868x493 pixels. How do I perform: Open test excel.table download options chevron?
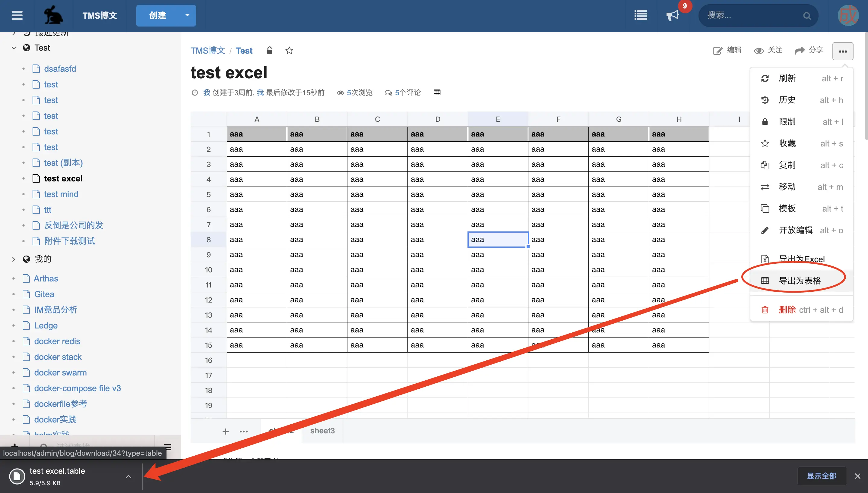pos(128,476)
